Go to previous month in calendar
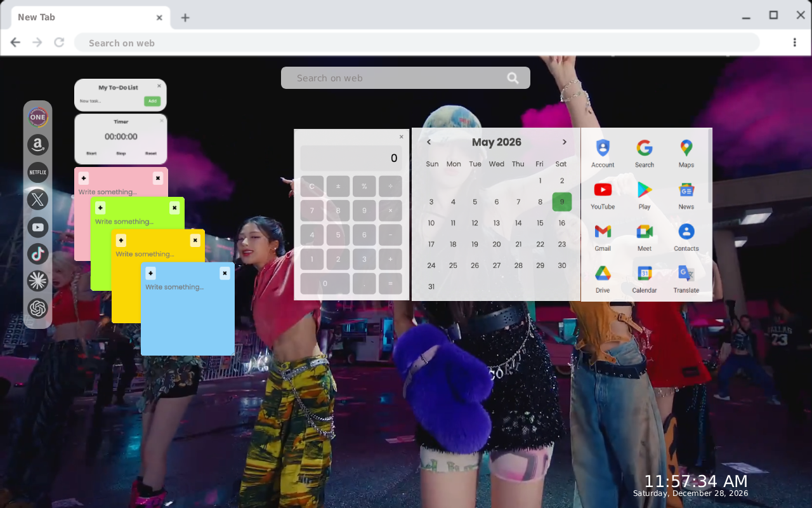Image resolution: width=812 pixels, height=508 pixels. (429, 142)
